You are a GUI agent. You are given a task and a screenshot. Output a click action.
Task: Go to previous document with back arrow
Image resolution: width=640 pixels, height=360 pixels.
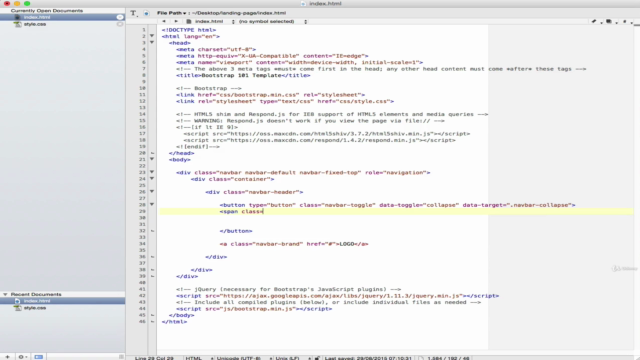(164, 21)
